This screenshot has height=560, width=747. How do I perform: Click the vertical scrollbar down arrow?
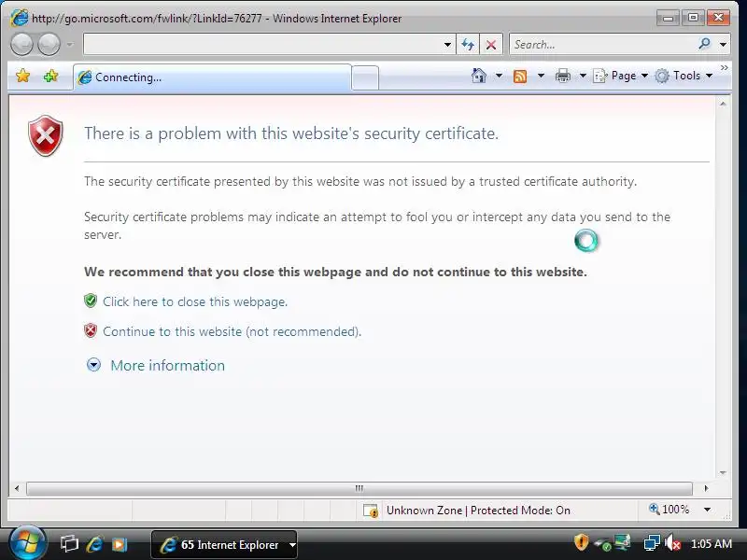[723, 472]
